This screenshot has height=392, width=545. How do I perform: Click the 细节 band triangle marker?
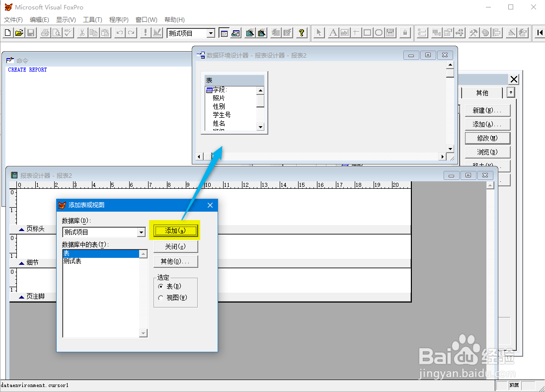pos(21,263)
